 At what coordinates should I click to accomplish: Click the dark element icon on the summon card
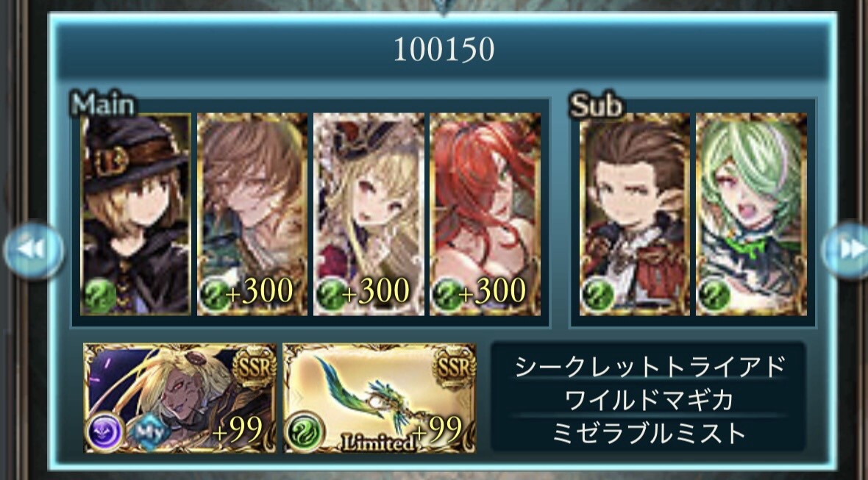[x=104, y=430]
